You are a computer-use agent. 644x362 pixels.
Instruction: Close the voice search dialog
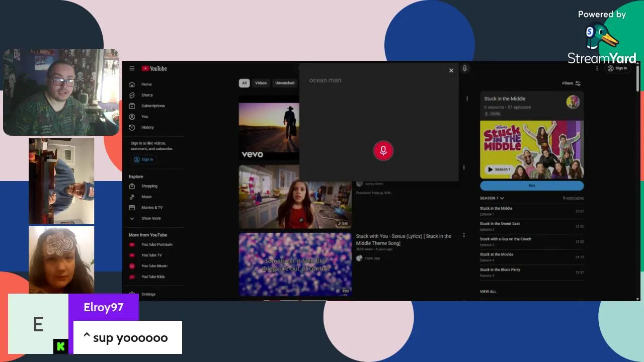point(451,71)
